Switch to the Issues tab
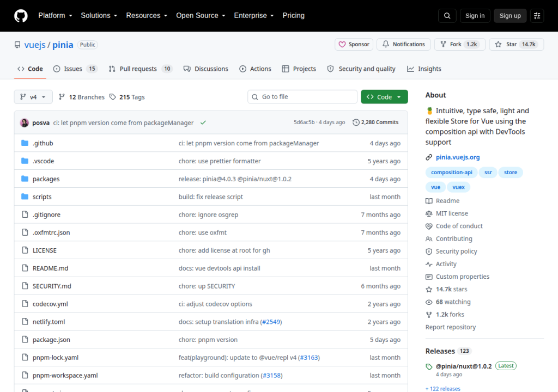This screenshot has width=558, height=392. coord(75,69)
